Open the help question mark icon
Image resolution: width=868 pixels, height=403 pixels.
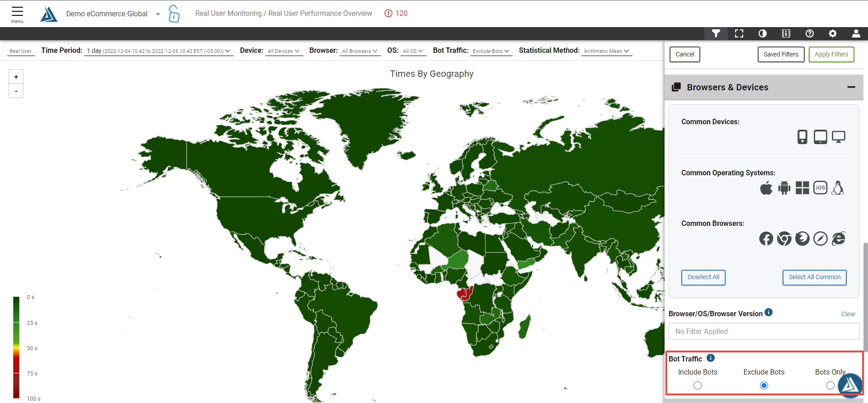pos(810,33)
